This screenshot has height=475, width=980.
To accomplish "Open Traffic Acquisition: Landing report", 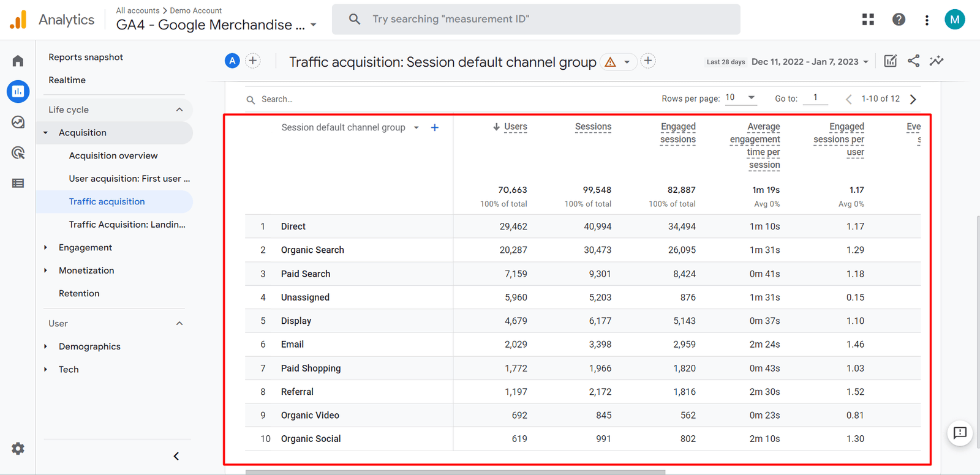I will pos(127,225).
